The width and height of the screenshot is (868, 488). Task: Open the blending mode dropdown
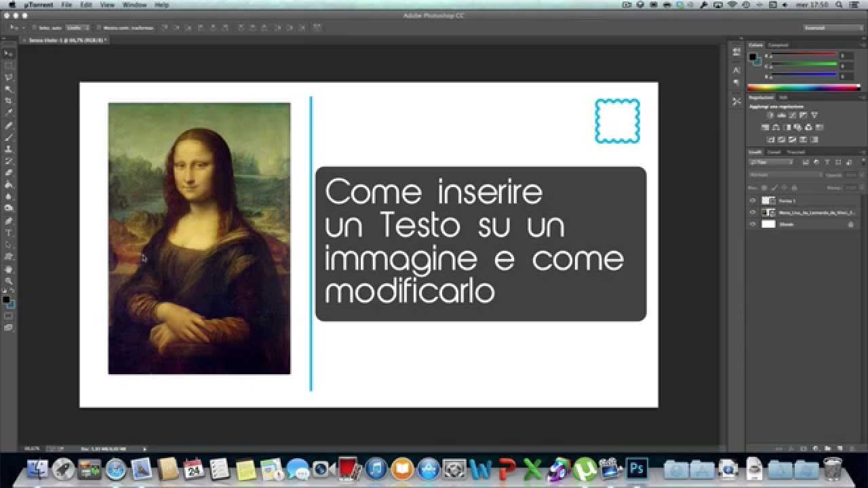[x=785, y=175]
